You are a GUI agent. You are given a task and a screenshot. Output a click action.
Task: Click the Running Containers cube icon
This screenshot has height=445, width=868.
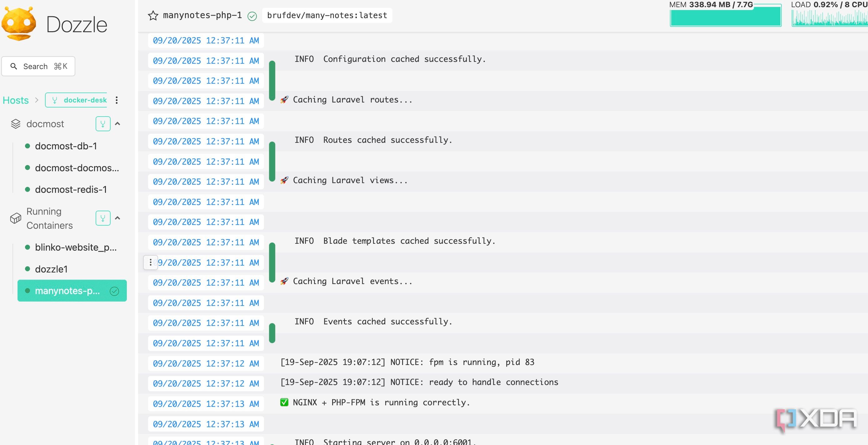16,218
